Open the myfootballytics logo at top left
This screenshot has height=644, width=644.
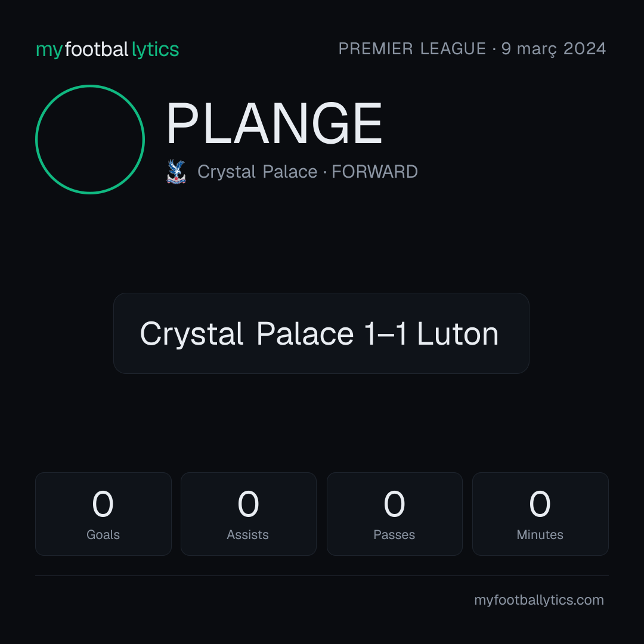click(107, 49)
